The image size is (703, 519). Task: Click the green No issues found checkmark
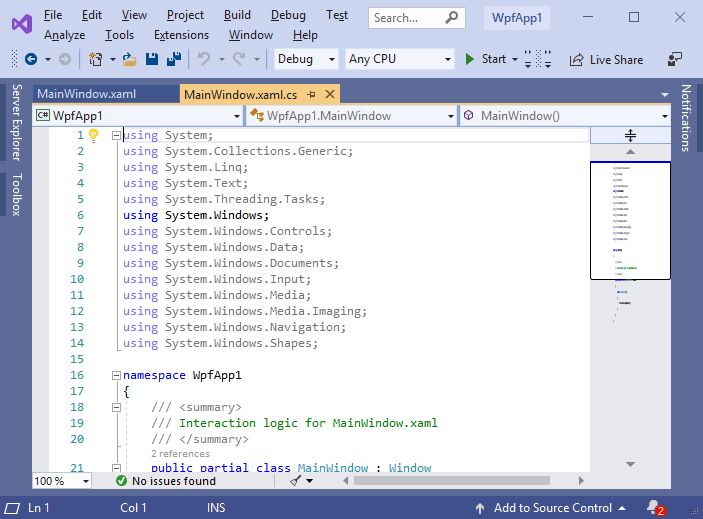[121, 481]
